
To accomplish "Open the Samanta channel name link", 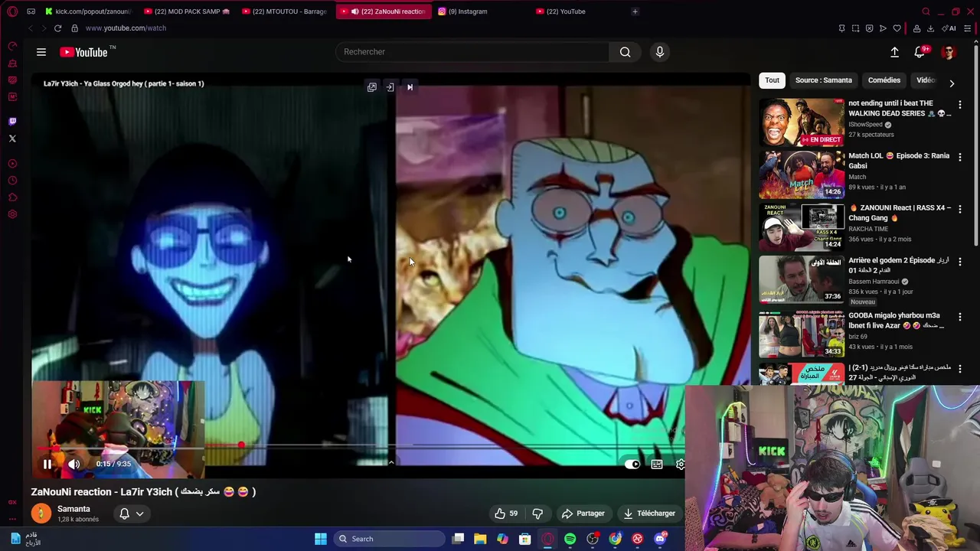I will click(x=73, y=509).
